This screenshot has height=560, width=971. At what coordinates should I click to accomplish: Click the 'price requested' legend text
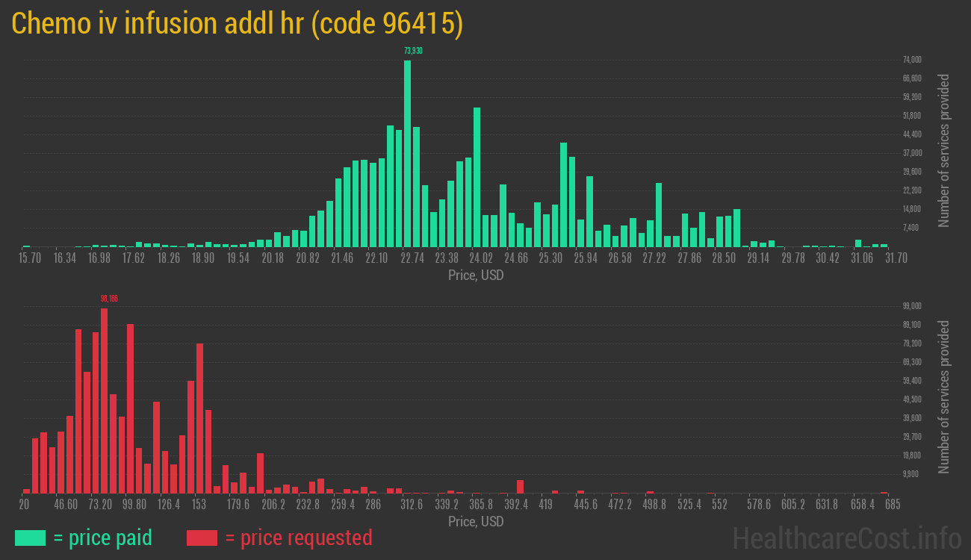pos(298,538)
